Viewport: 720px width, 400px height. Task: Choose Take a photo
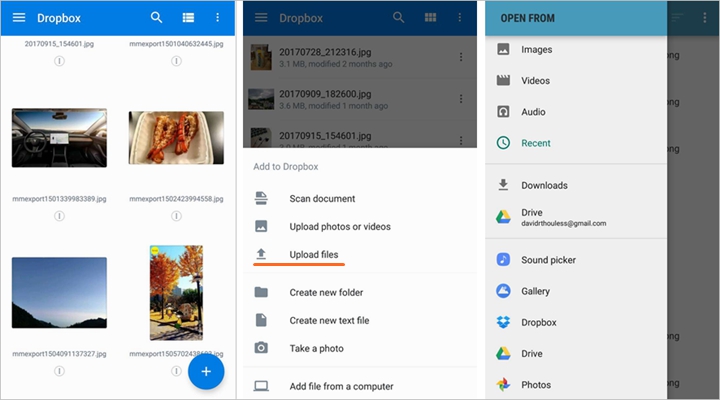click(360, 348)
